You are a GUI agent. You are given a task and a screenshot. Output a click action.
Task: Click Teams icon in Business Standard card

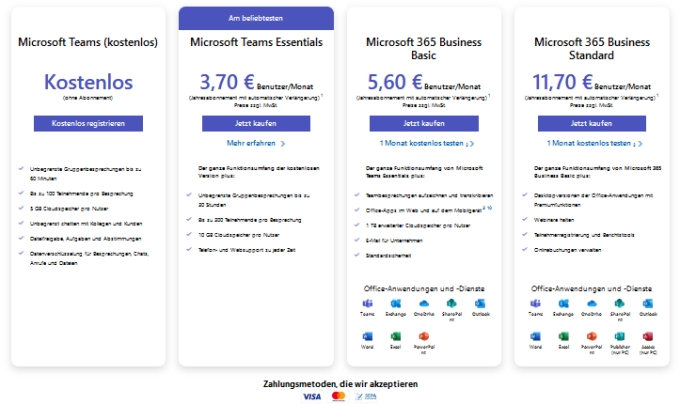tap(536, 303)
